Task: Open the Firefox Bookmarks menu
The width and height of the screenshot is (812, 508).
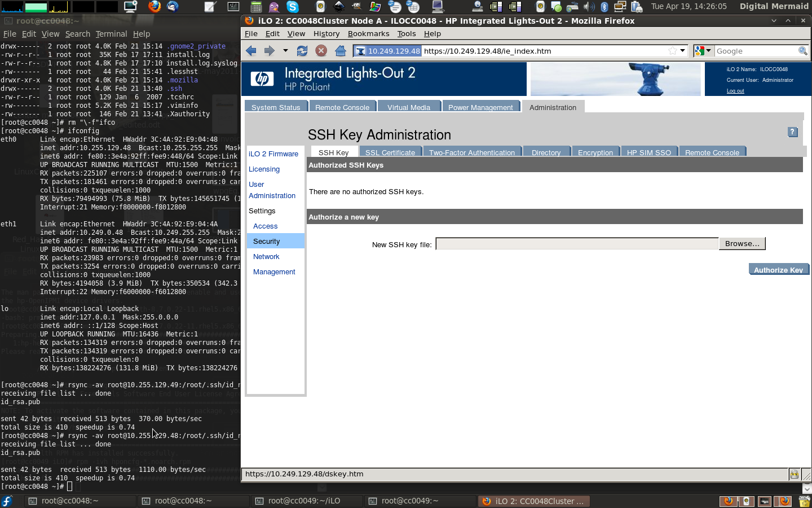Action: (368, 34)
